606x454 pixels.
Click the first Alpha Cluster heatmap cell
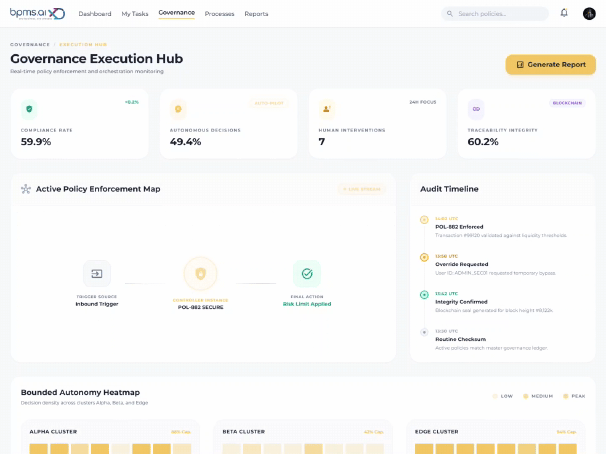click(39, 449)
